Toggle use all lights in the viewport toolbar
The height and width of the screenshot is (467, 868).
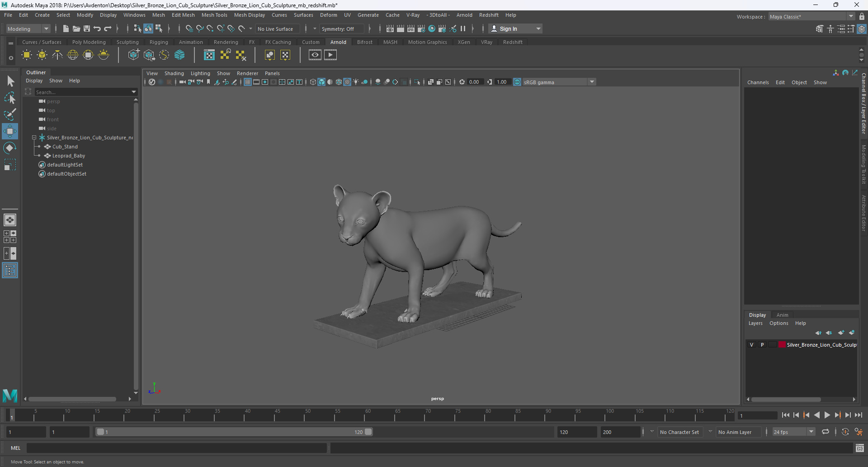pos(356,82)
